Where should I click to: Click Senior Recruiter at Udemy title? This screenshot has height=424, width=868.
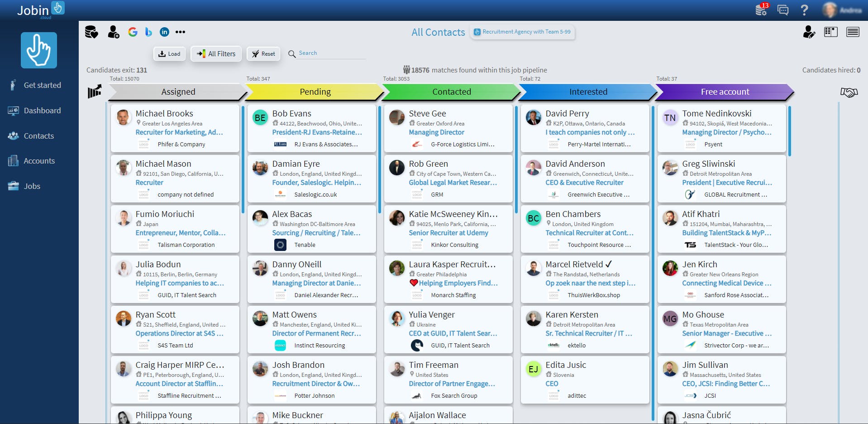448,233
